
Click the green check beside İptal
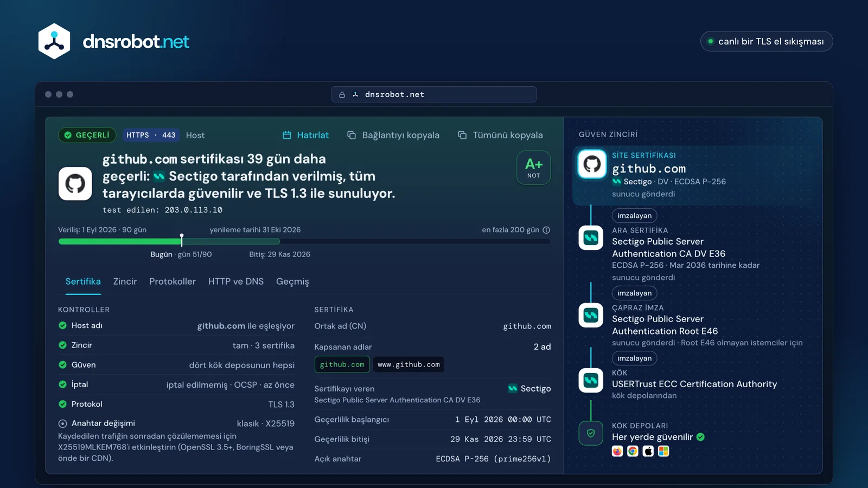pyautogui.click(x=62, y=384)
